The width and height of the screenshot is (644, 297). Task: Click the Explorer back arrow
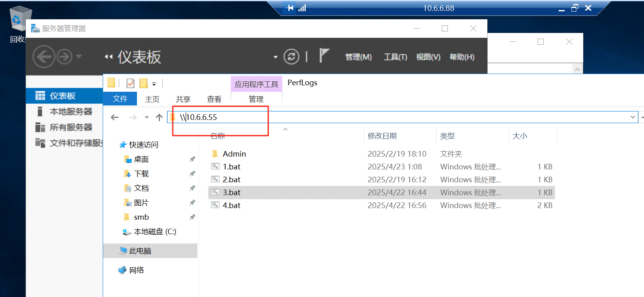[x=115, y=117]
